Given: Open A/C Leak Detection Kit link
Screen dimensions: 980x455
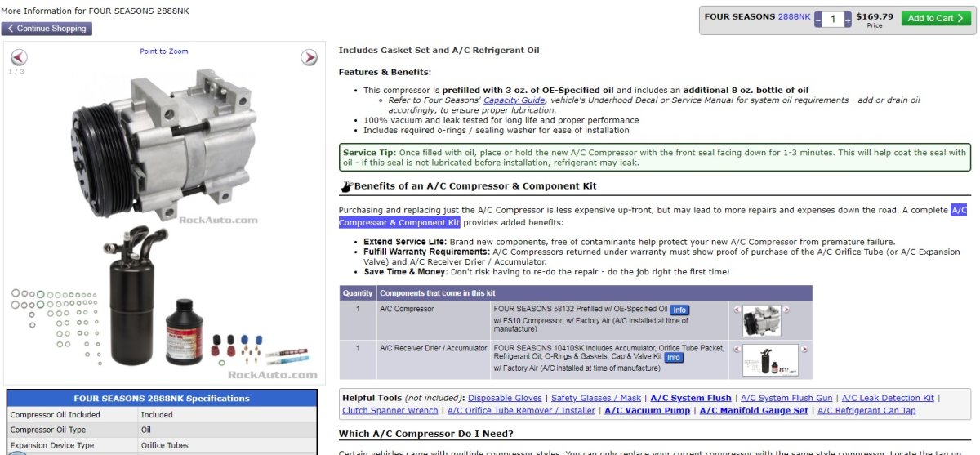Looking at the screenshot, I should (x=888, y=398).
